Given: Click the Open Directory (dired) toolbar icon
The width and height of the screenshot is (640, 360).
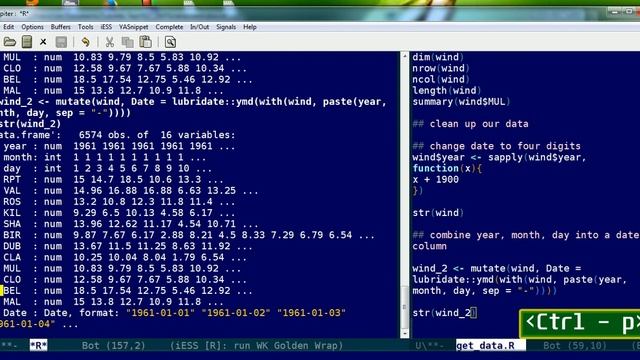Looking at the screenshot, I should tap(27, 42).
